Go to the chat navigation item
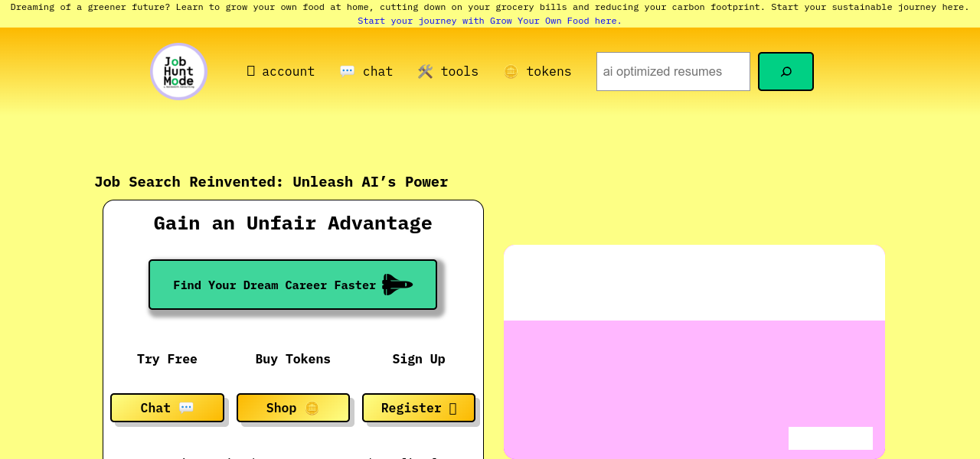 coord(377,71)
